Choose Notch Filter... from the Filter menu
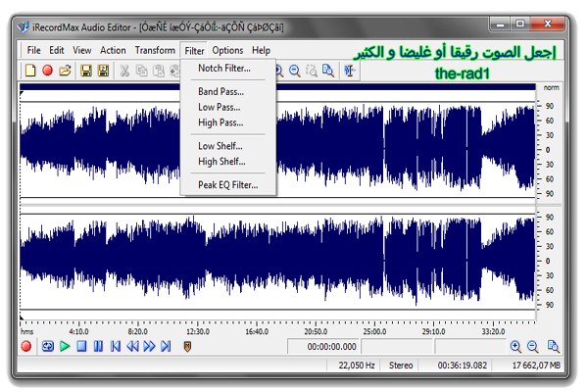Screen dimensions: 588x392 click(228, 69)
